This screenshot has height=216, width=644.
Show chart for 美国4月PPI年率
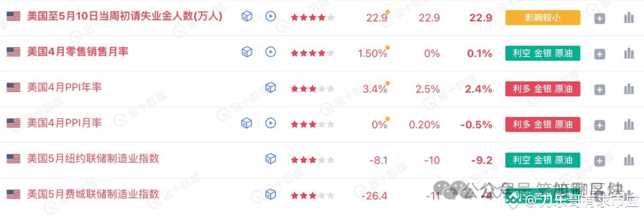coord(629,89)
